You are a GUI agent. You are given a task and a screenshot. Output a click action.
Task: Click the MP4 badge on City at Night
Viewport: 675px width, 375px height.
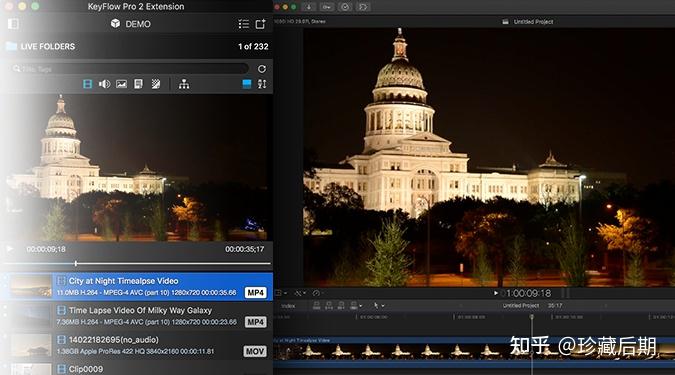(x=255, y=293)
